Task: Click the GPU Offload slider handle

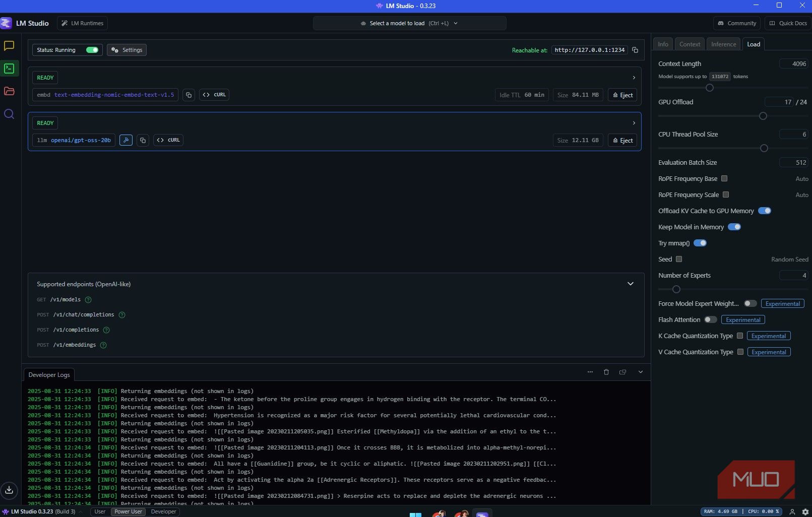Action: (763, 116)
